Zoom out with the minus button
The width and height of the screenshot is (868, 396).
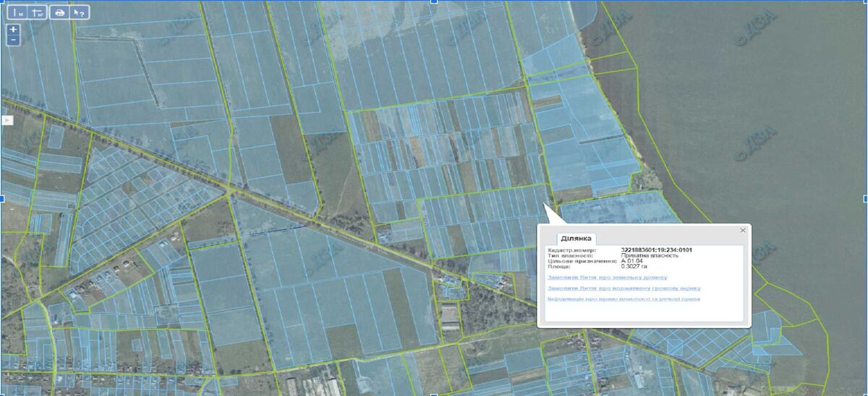14,41
